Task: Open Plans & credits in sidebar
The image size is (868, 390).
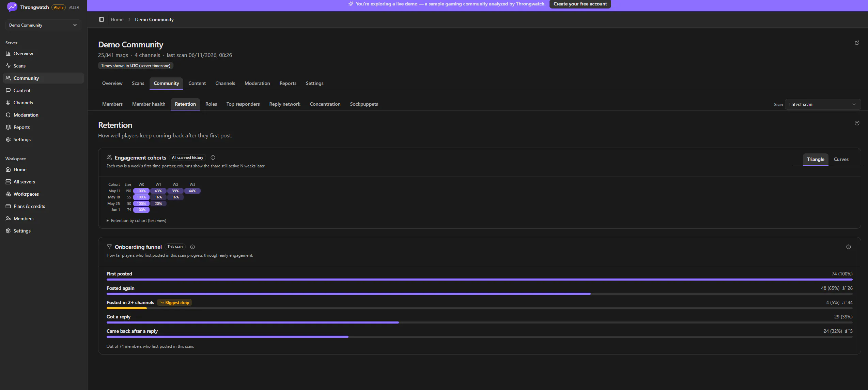Action: tap(43, 206)
